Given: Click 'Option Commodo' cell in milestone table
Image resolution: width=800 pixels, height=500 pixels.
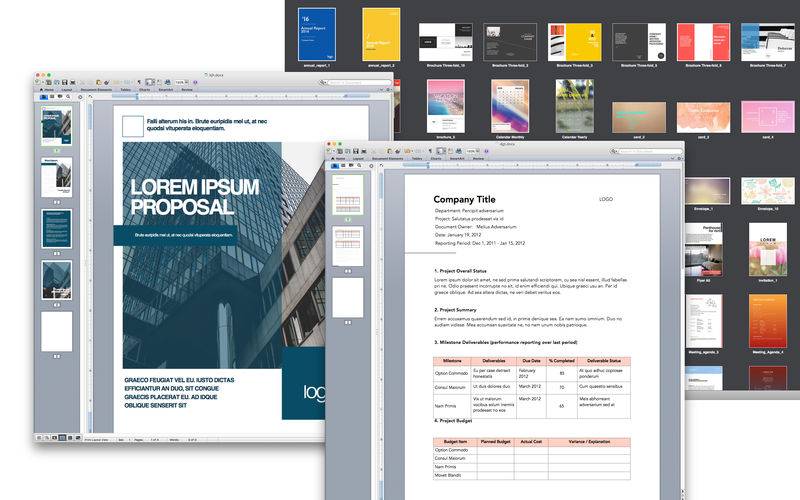Looking at the screenshot, I should click(452, 373).
